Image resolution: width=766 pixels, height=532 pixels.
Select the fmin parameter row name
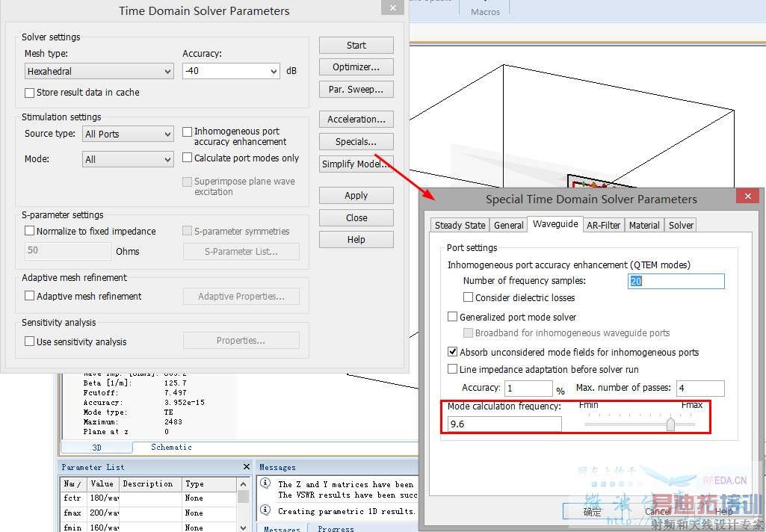tap(72, 528)
